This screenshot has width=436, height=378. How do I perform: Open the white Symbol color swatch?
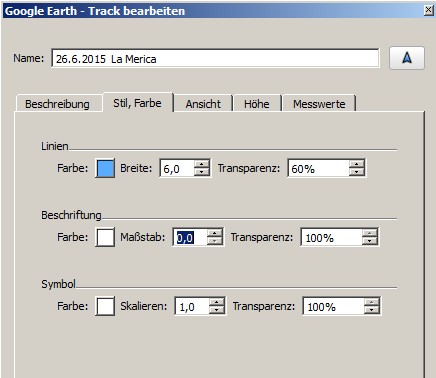coord(105,306)
